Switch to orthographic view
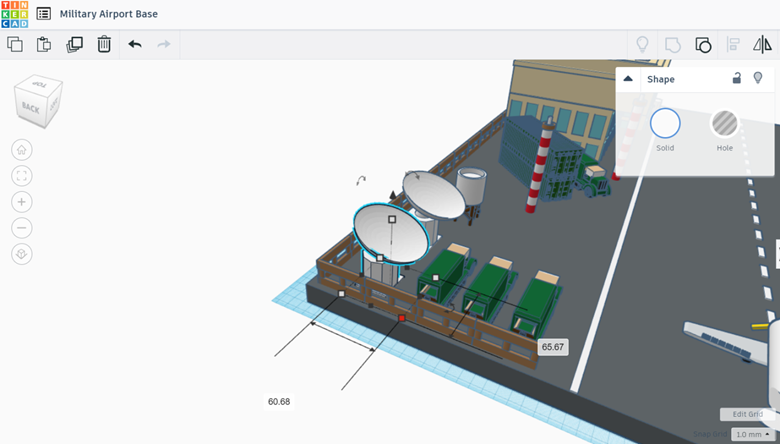Viewport: 780px width, 444px height. [x=21, y=254]
